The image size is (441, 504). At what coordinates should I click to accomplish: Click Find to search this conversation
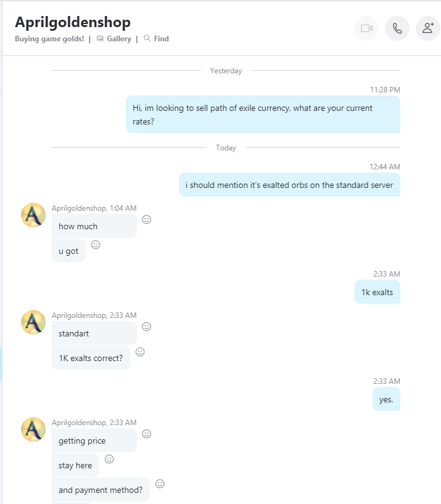pos(156,39)
